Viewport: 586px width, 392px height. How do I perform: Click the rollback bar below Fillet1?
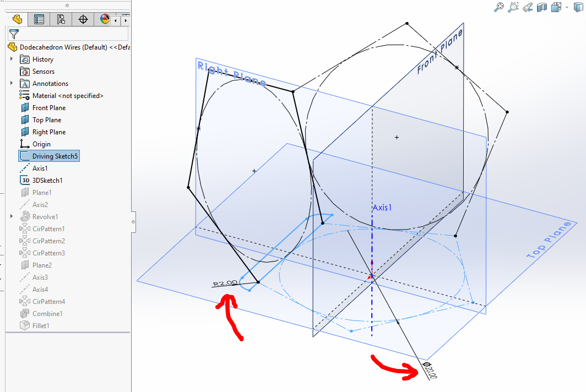(x=68, y=332)
